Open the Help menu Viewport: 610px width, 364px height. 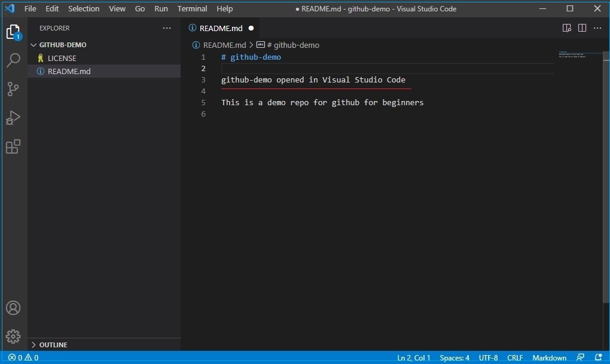(x=225, y=8)
